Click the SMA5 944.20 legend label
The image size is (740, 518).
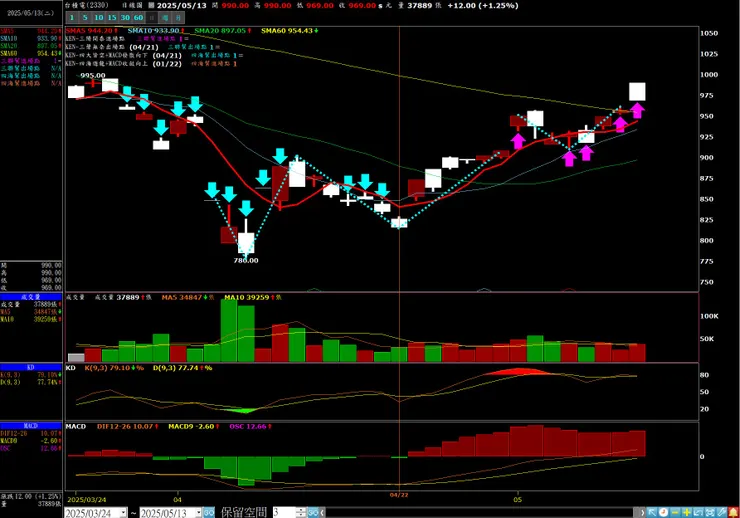92,31
